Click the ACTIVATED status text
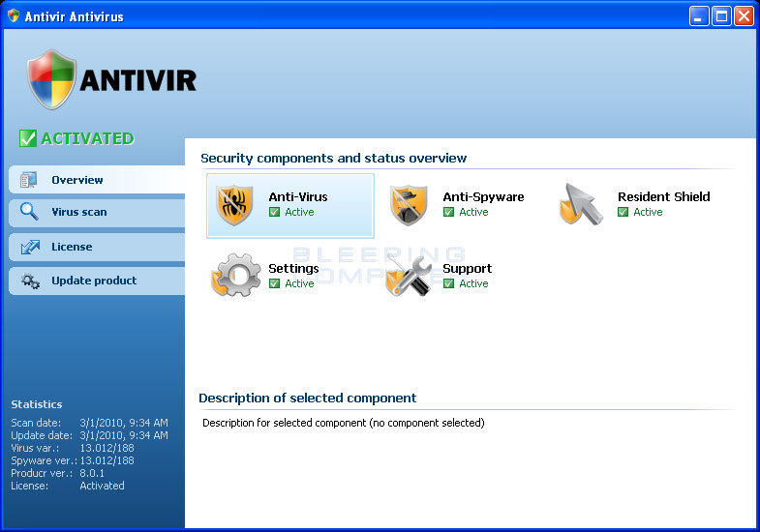 87,138
